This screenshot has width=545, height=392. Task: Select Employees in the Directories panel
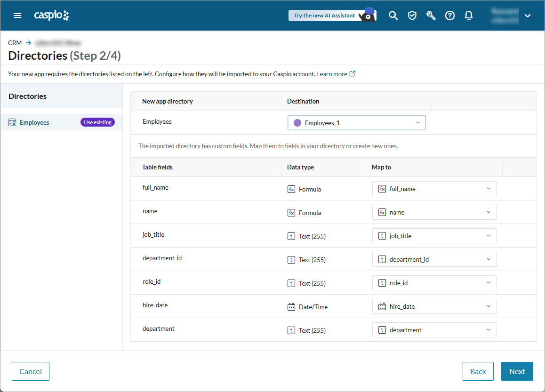click(34, 122)
